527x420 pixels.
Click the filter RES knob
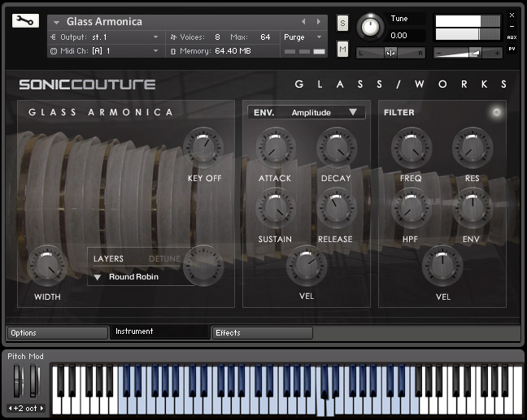point(473,148)
